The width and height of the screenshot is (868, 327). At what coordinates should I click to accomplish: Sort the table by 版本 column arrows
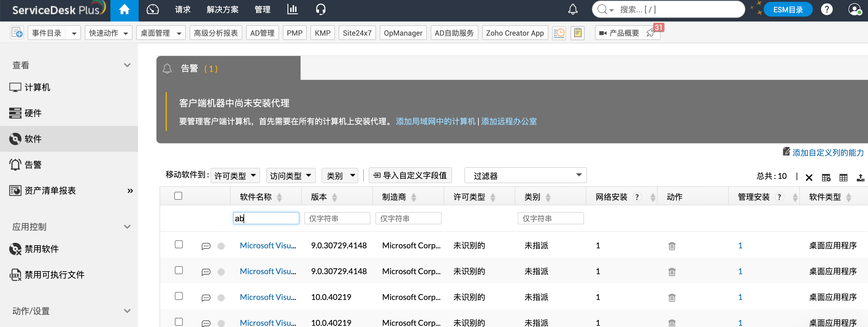coord(335,197)
